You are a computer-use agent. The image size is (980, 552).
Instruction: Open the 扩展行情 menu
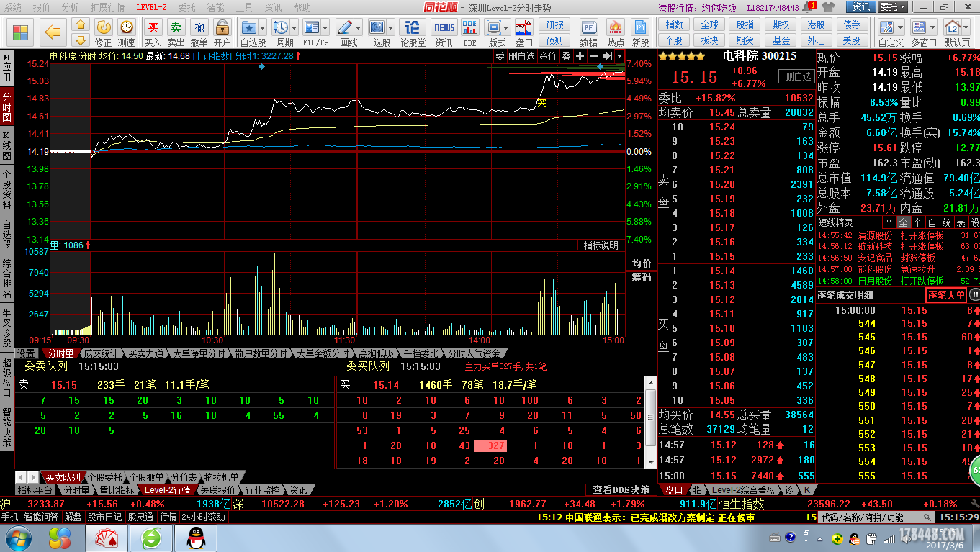click(107, 7)
